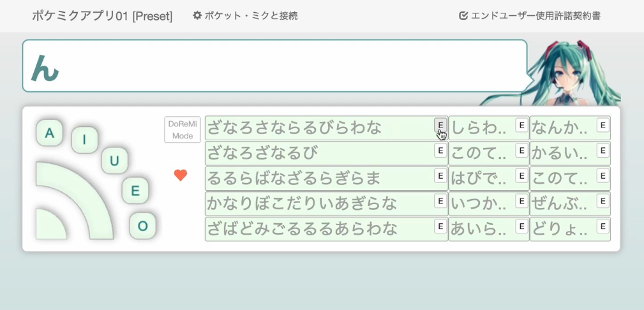Image resolution: width=644 pixels, height=310 pixels.
Task: Click the orange heart icon
Action: 181,175
